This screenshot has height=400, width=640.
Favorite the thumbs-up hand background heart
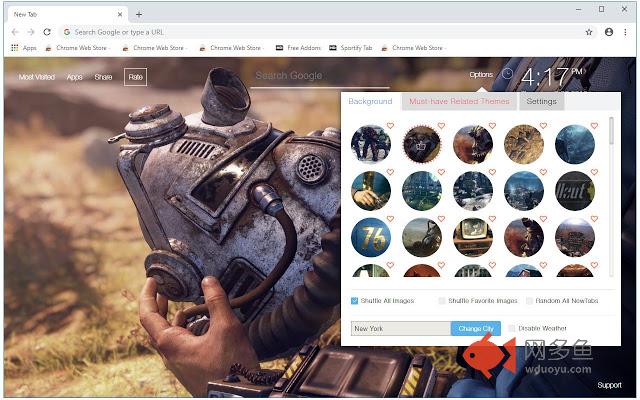390,173
